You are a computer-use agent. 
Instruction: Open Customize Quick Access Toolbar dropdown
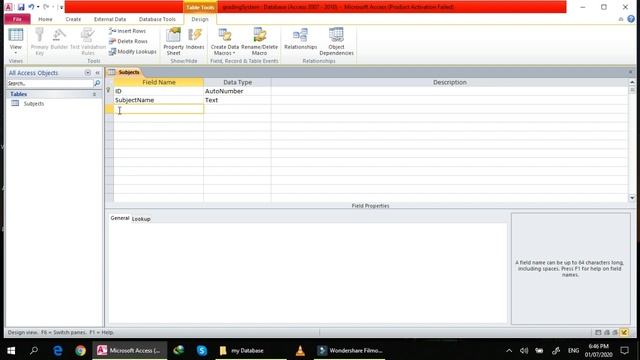[x=61, y=7]
